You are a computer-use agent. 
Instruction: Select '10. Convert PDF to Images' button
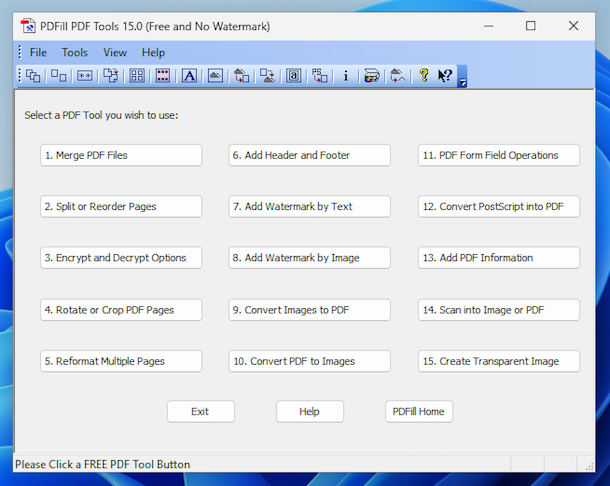309,361
